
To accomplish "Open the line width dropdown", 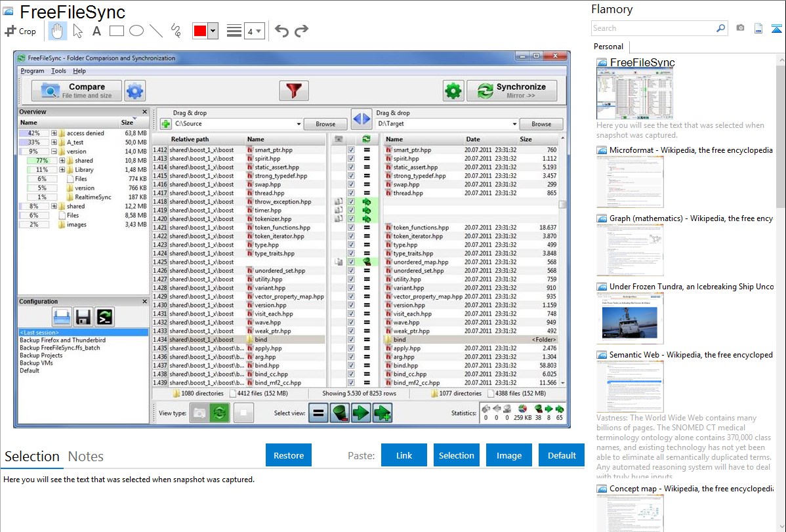I will click(254, 31).
